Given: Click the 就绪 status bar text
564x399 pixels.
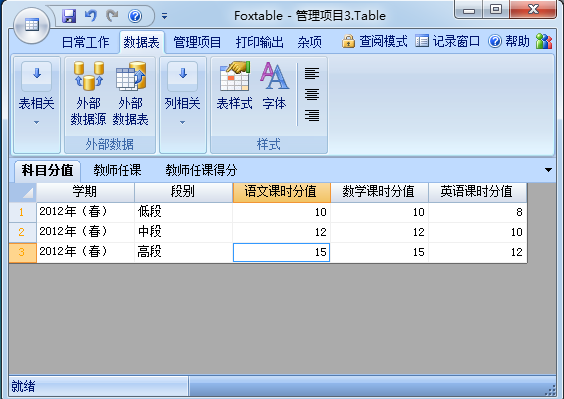Looking at the screenshot, I should tap(23, 386).
